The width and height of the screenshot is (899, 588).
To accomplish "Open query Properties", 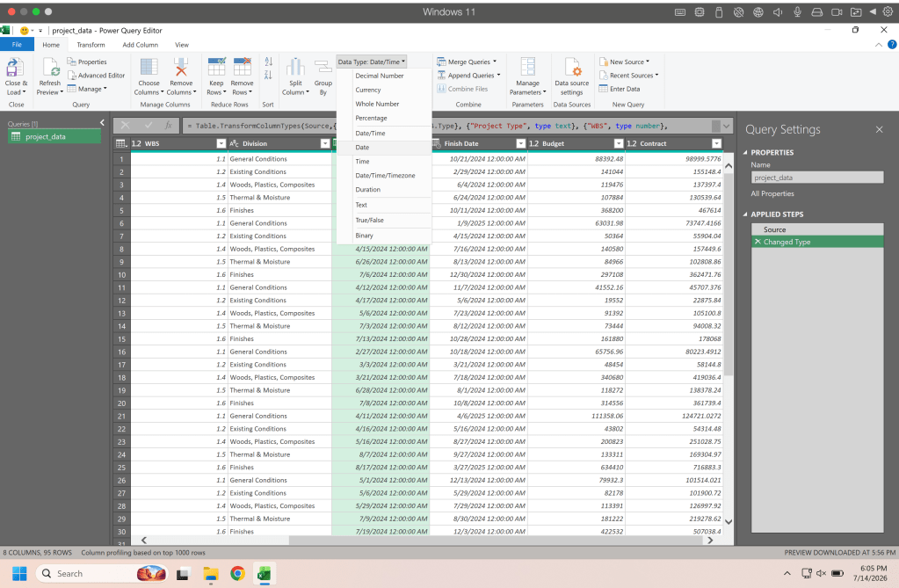I will pos(87,62).
